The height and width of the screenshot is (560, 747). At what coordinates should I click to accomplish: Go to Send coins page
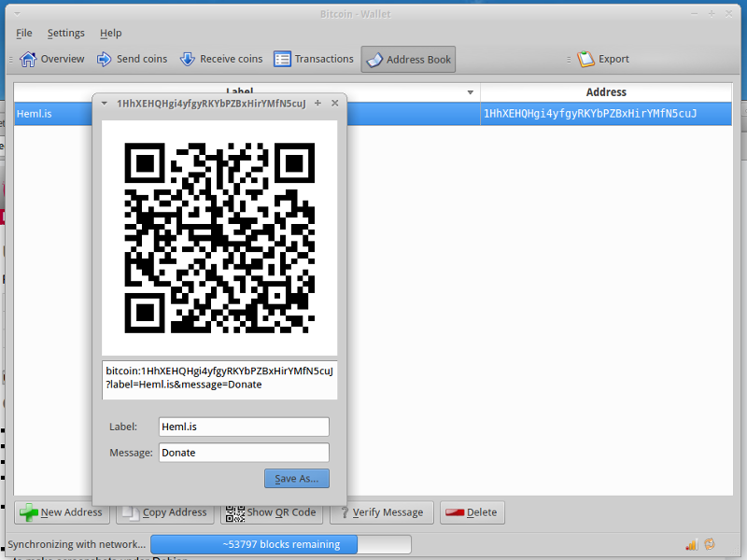point(132,59)
